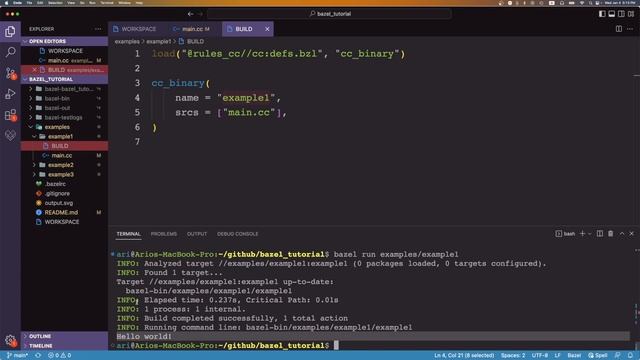Open notifications bell in status bar
The width and height of the screenshot is (640, 360).
(x=631, y=356)
